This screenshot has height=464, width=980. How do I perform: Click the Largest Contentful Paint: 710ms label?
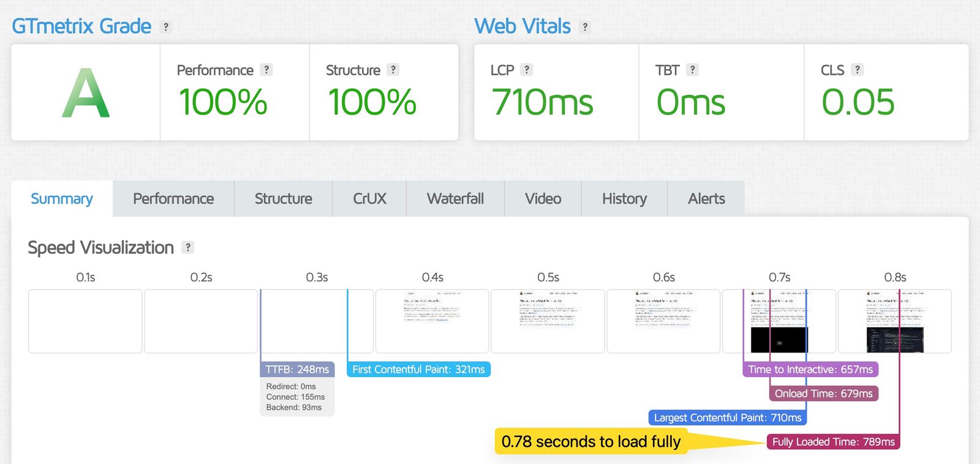pyautogui.click(x=728, y=417)
